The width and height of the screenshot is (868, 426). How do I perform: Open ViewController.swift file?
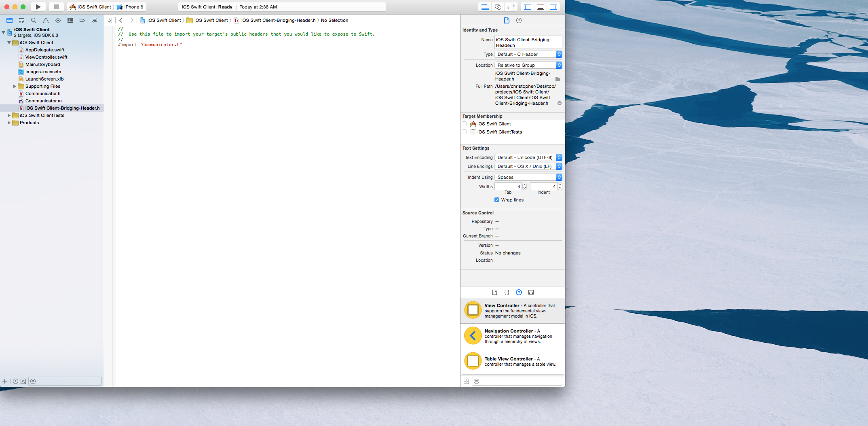click(46, 57)
